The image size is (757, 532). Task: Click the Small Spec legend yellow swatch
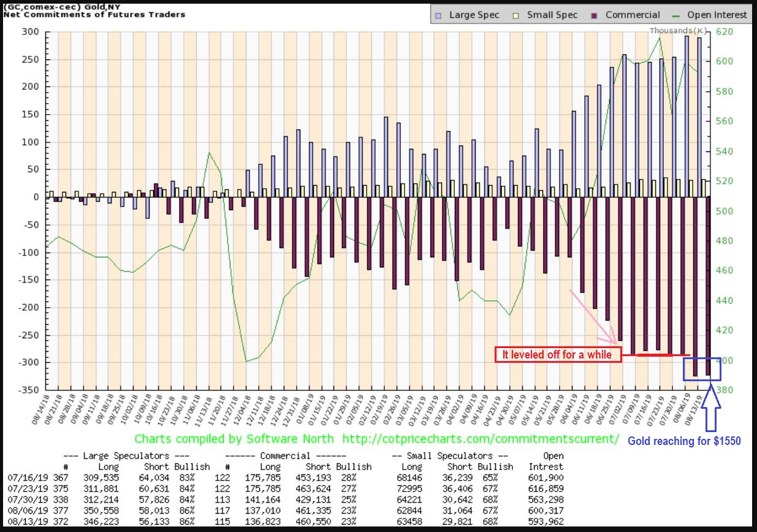516,15
